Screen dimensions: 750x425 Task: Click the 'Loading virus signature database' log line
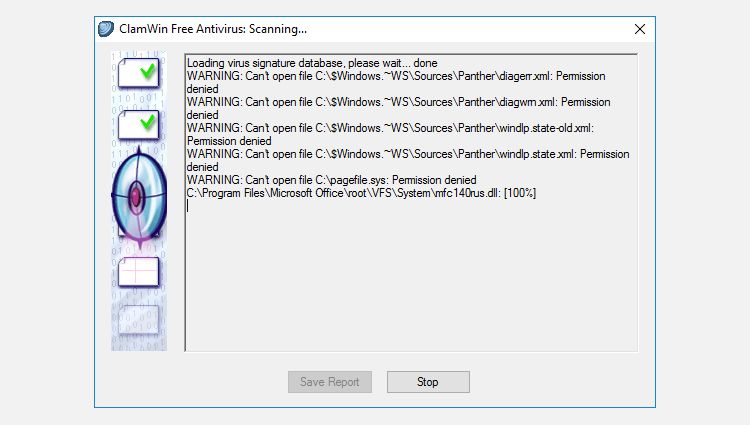[312, 63]
